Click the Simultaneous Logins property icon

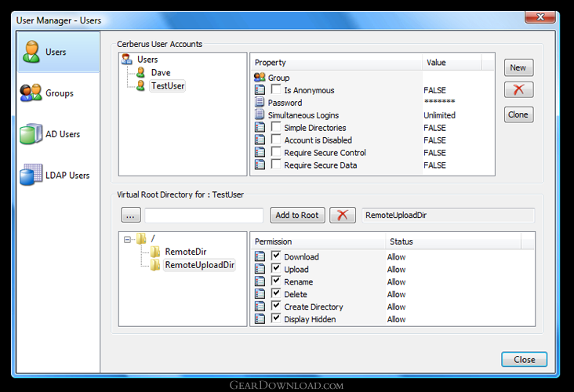(260, 114)
